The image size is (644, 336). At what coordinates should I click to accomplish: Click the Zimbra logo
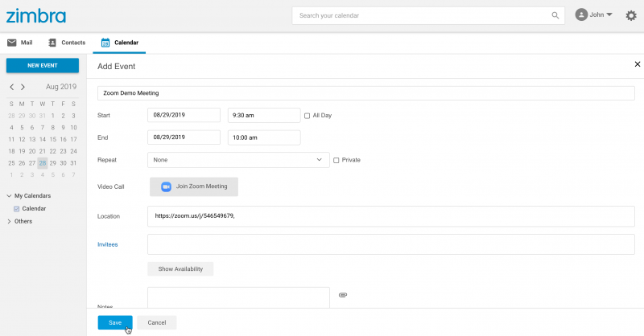pyautogui.click(x=36, y=16)
